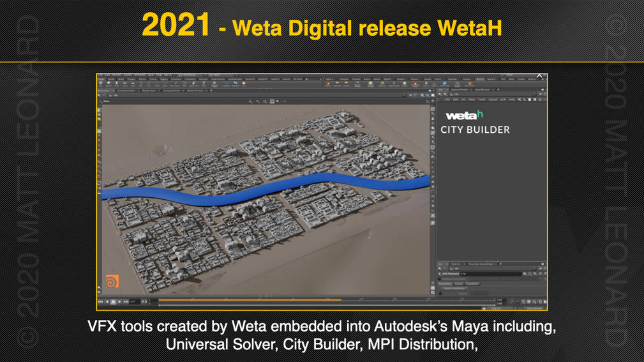This screenshot has width=644, height=362.
Task: Select the Metaball shelf tool
Action: tap(236, 84)
